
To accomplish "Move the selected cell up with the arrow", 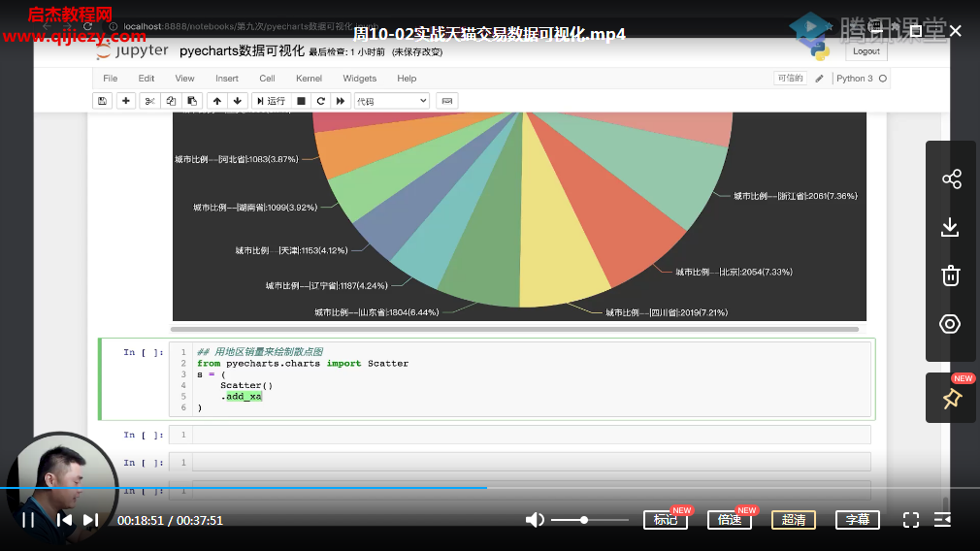I will [217, 101].
